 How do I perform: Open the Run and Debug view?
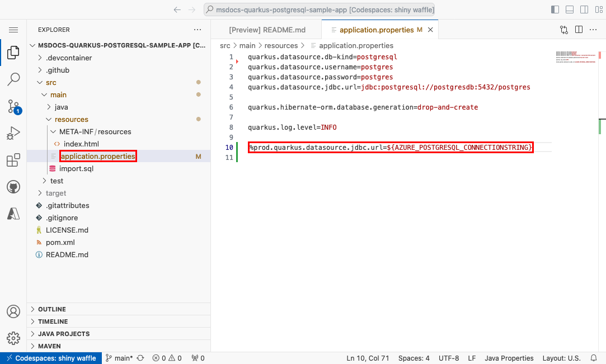13,133
